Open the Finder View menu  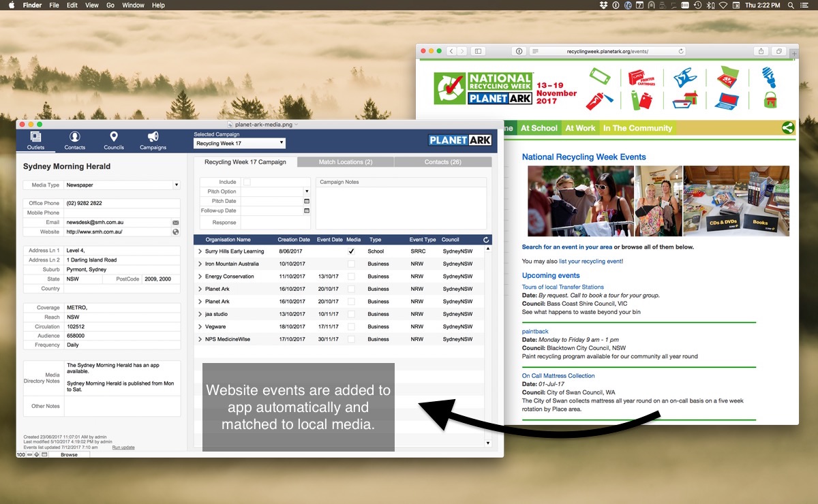pyautogui.click(x=91, y=5)
